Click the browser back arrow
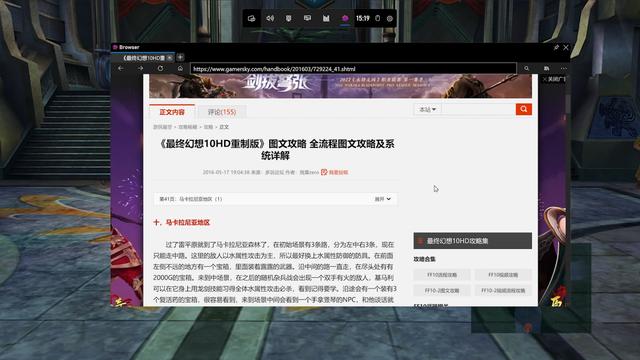Viewport: 640px width, 360px height. (121, 68)
